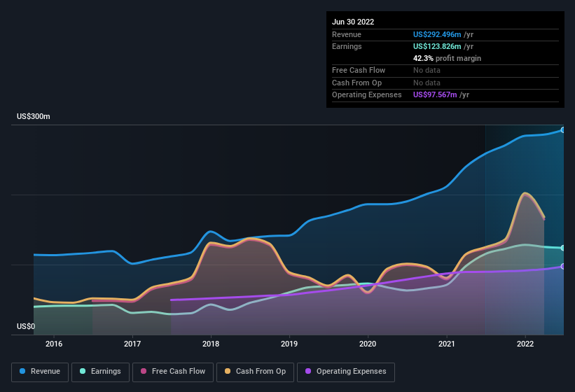Click the US$123.826m earnings value
Screen dimensions: 575x392
pos(437,46)
